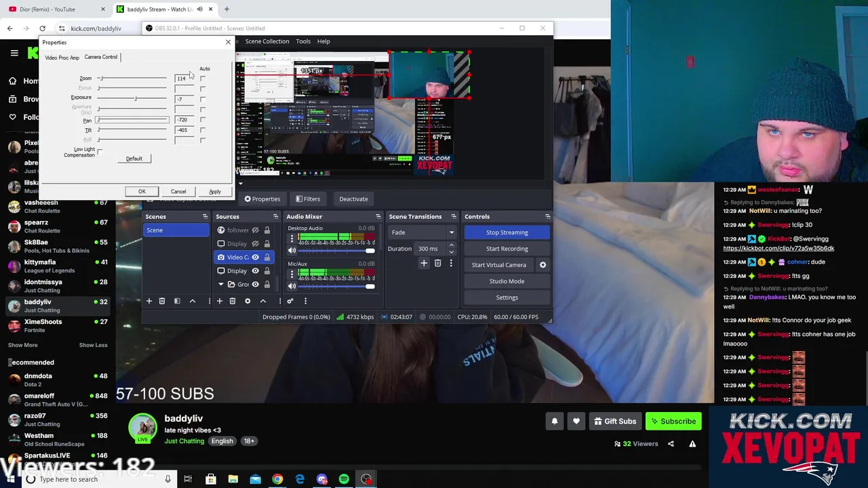Hide the Group source eye icon
The image size is (868, 488).
click(x=256, y=285)
